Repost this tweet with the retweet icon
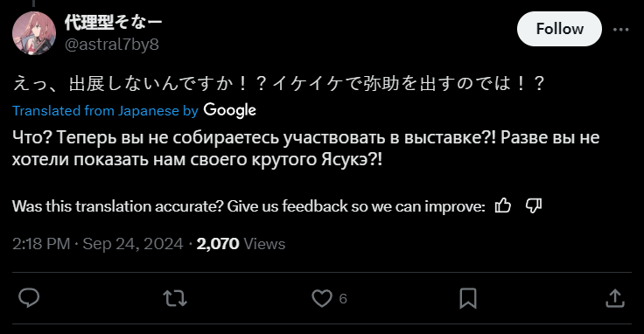This screenshot has height=334, width=644. [175, 298]
